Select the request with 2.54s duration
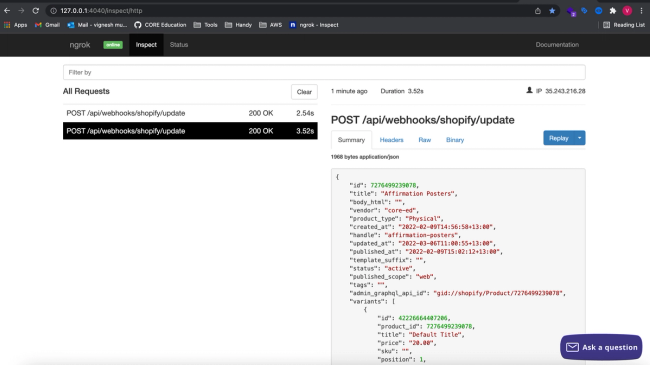The image size is (650, 365). 190,113
